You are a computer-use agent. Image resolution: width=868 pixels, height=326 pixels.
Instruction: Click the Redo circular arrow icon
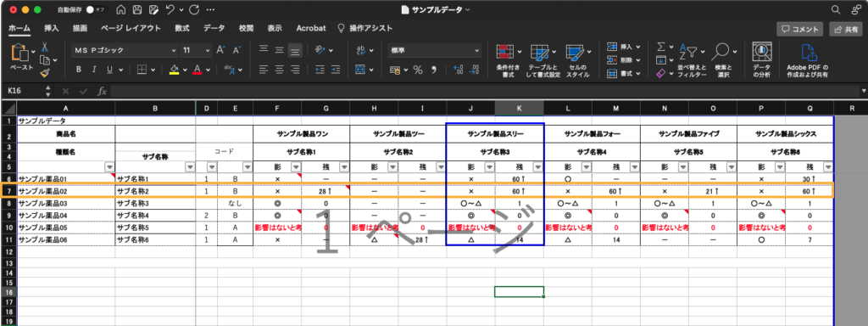click(x=194, y=9)
